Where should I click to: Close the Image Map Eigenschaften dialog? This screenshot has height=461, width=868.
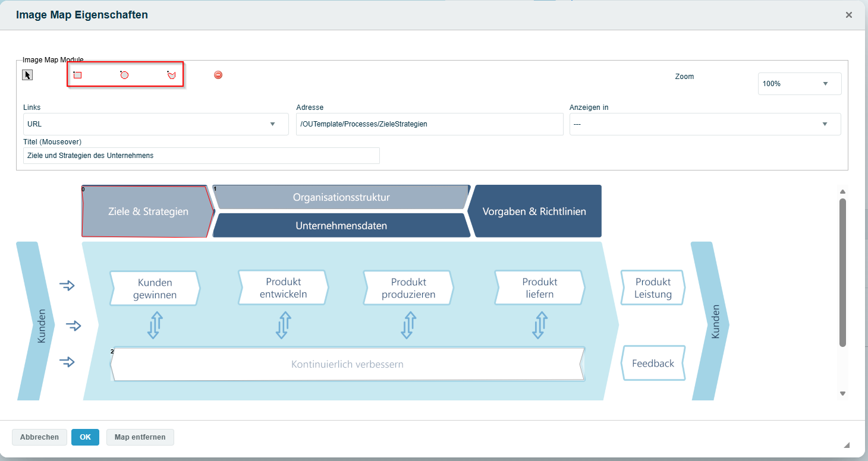tap(849, 15)
